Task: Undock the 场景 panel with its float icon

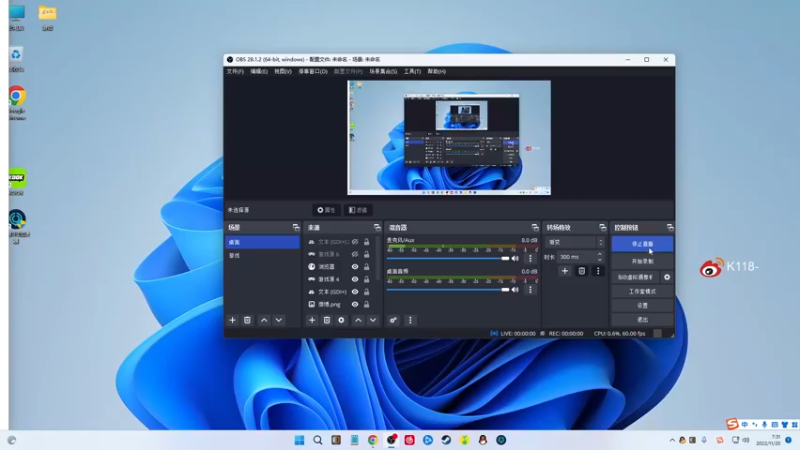Action: [x=296, y=228]
